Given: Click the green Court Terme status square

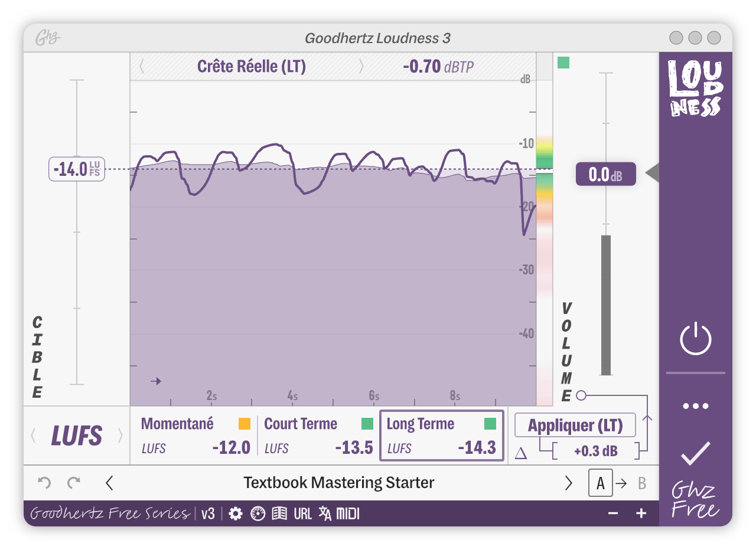Looking at the screenshot, I should [367, 424].
